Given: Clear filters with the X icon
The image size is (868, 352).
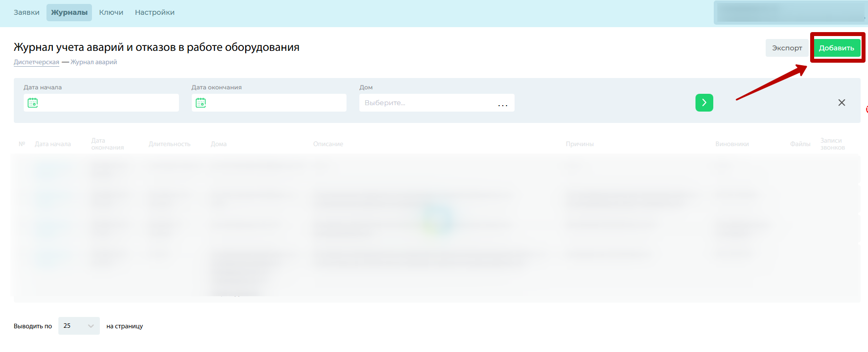Looking at the screenshot, I should (x=842, y=103).
